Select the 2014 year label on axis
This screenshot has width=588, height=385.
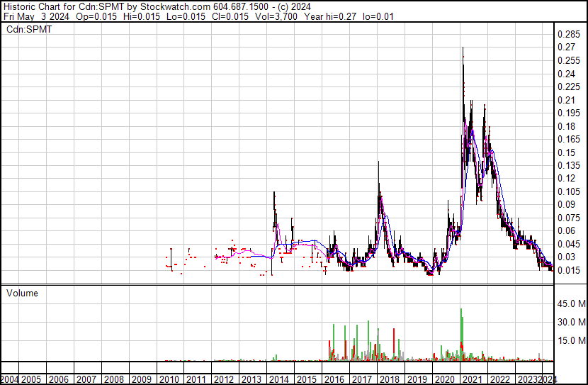coord(279,379)
